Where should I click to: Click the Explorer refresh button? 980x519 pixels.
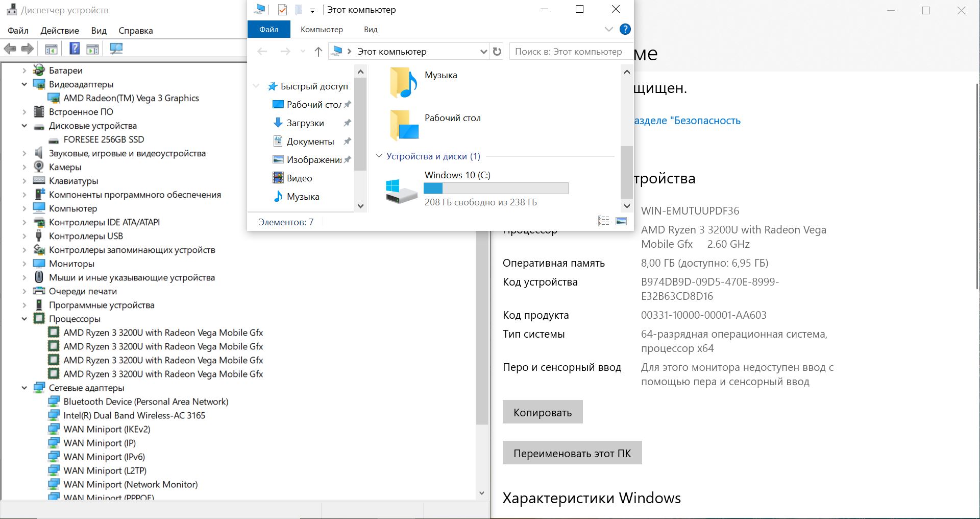tap(497, 52)
